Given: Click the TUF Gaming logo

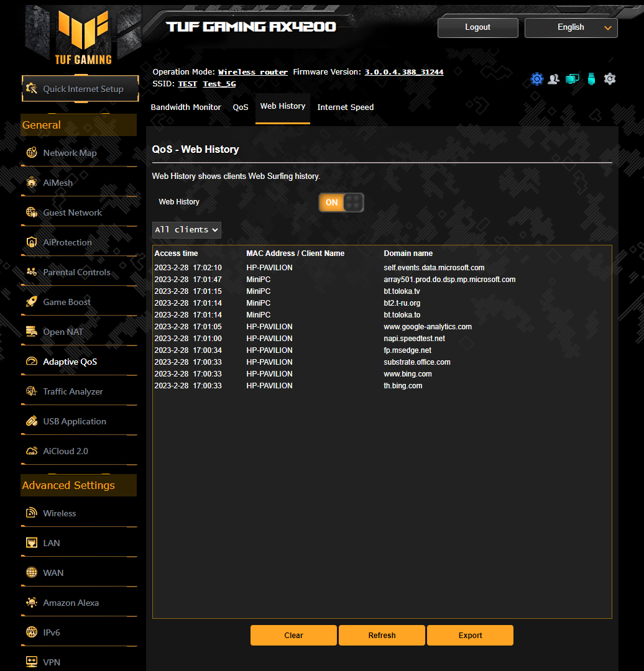Looking at the screenshot, I should point(83,37).
